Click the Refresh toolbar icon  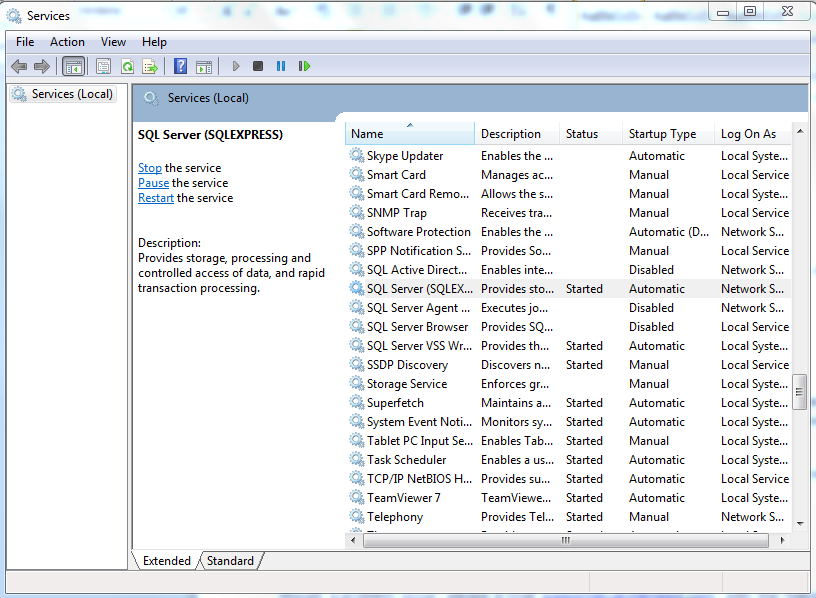[x=127, y=66]
